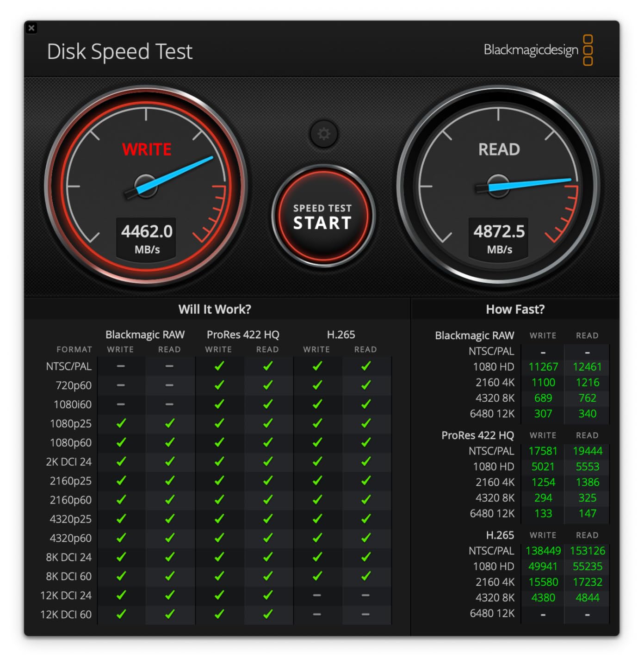This screenshot has height=664, width=644.
Task: Select the 12K DCI 24 row label
Action: [x=66, y=595]
